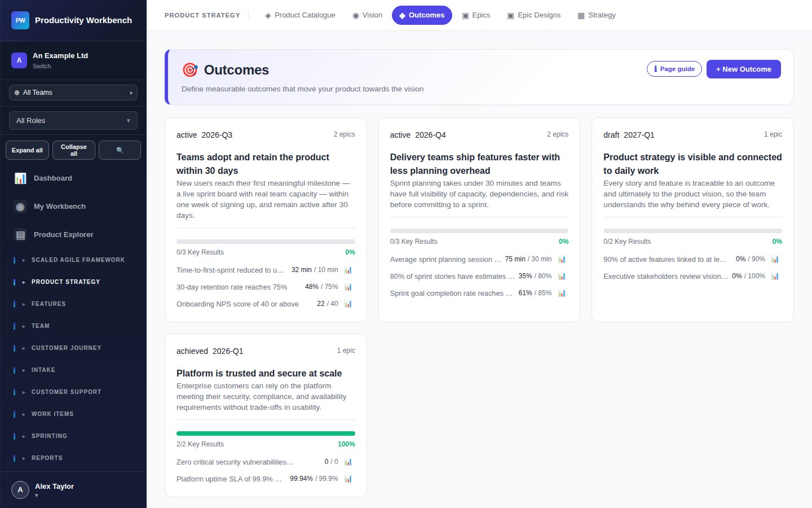Open Platform is trusted and secure title
Screen dimensions: 812x508
[x=259, y=373]
